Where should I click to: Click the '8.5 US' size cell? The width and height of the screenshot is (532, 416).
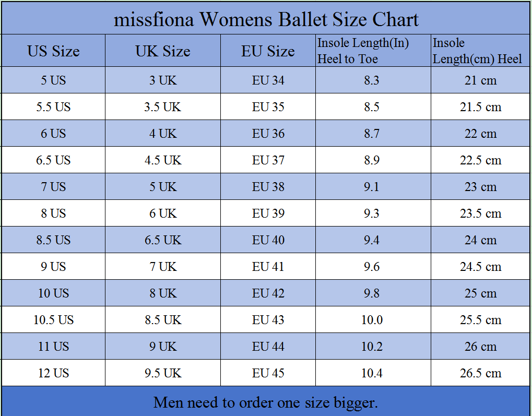tap(53, 240)
